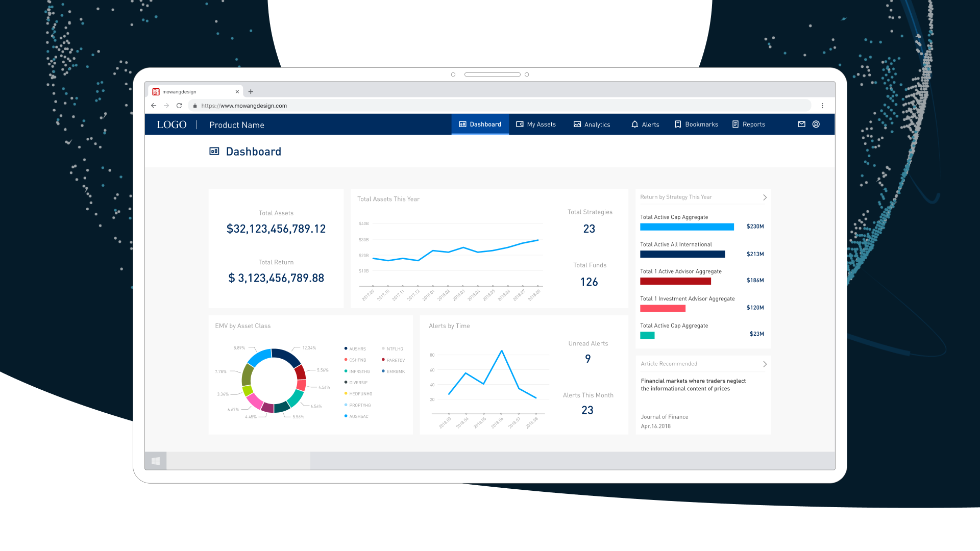Click the Windows Start icon

(156, 461)
